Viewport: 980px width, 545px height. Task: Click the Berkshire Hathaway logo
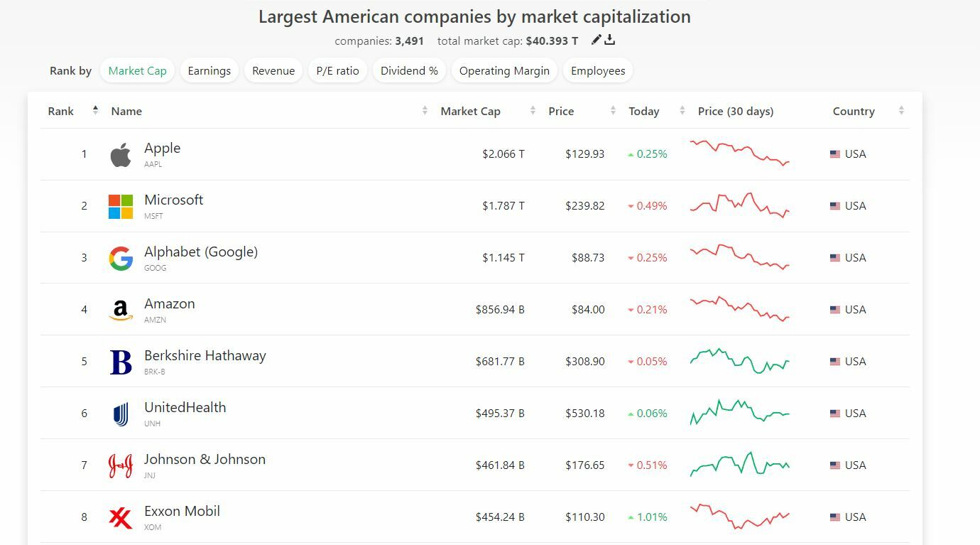[121, 362]
